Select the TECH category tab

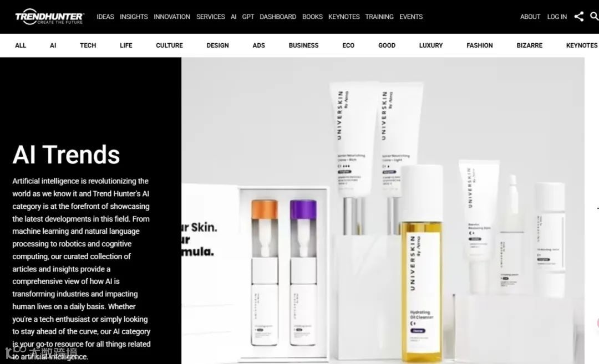88,45
